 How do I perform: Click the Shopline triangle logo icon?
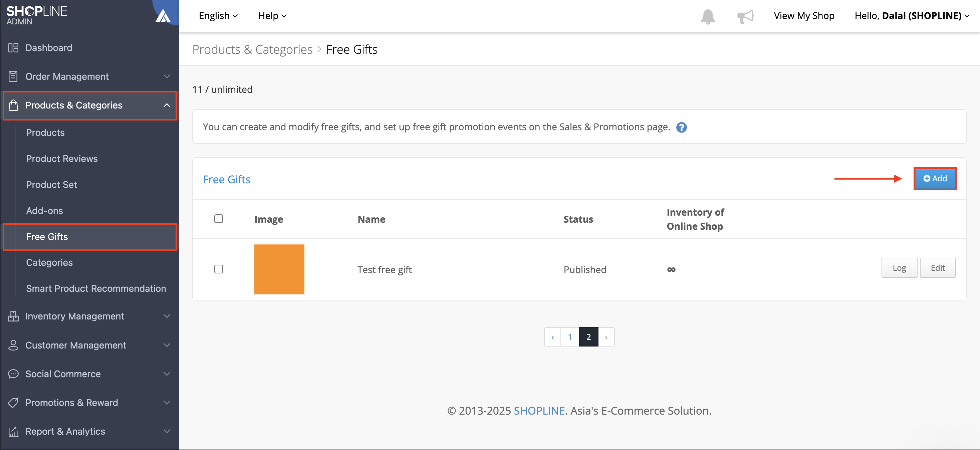click(163, 16)
